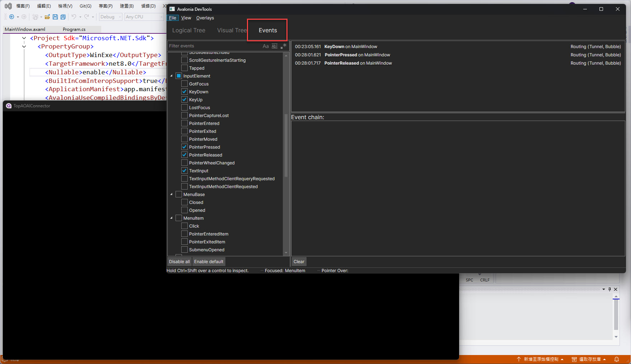Switch to the Logical Tree tab
This screenshot has height=364, width=631.
(x=189, y=31)
